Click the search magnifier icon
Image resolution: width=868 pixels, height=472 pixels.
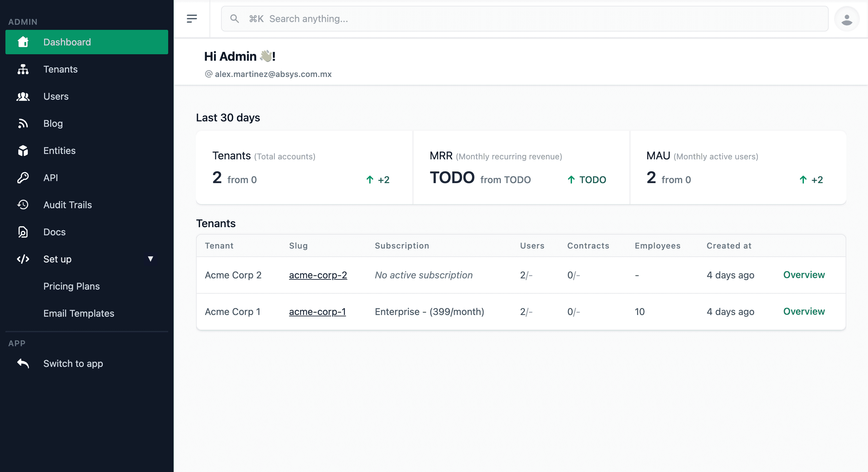[235, 19]
